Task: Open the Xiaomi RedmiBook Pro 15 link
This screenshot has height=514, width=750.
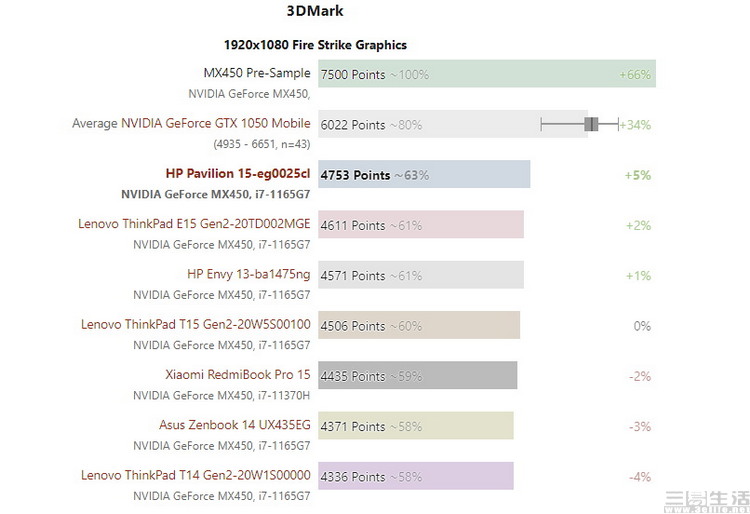Action: 238,375
